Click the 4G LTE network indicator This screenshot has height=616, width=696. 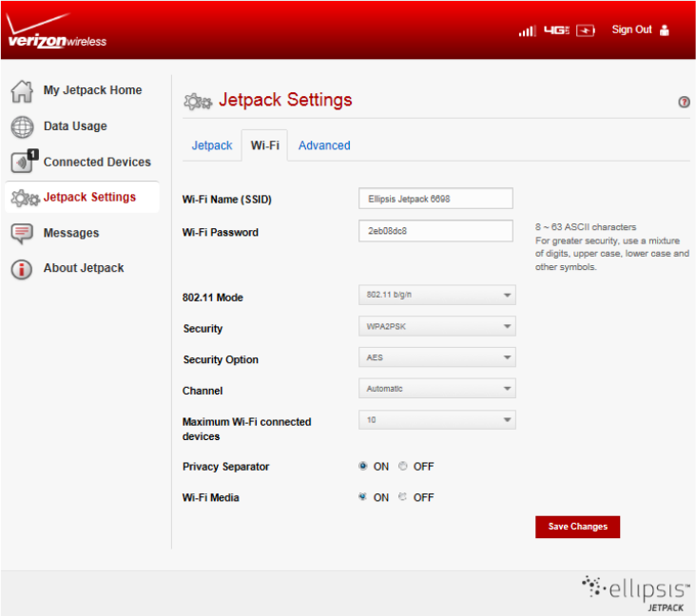coord(556,30)
